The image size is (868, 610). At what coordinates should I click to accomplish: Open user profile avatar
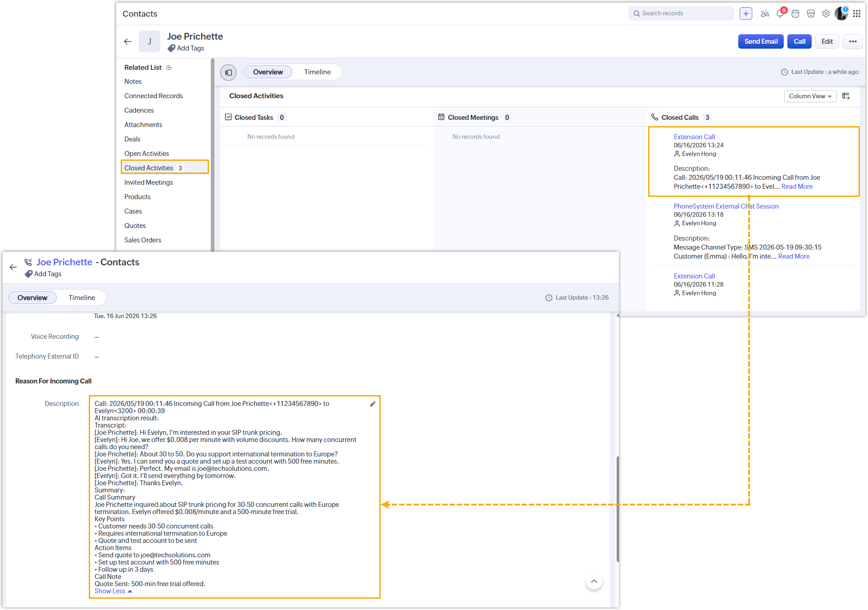[841, 14]
